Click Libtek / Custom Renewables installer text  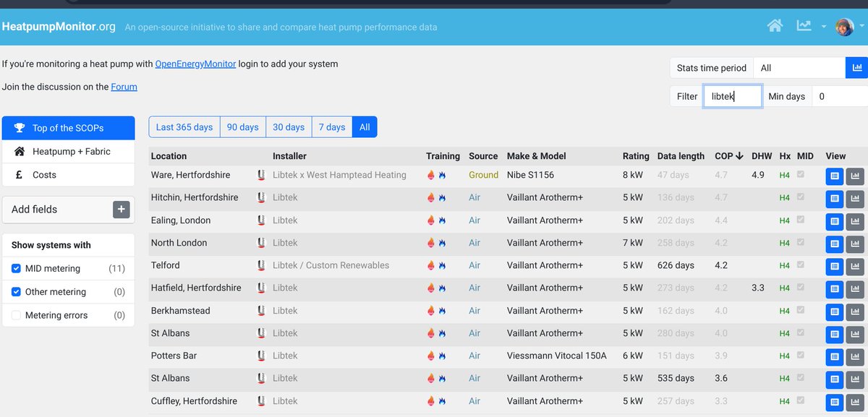pyautogui.click(x=331, y=265)
